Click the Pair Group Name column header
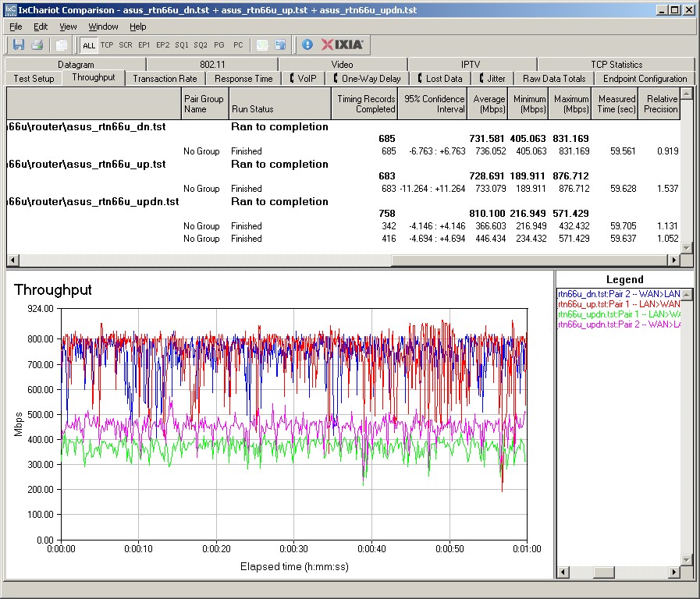This screenshot has width=700, height=599. coord(204,104)
